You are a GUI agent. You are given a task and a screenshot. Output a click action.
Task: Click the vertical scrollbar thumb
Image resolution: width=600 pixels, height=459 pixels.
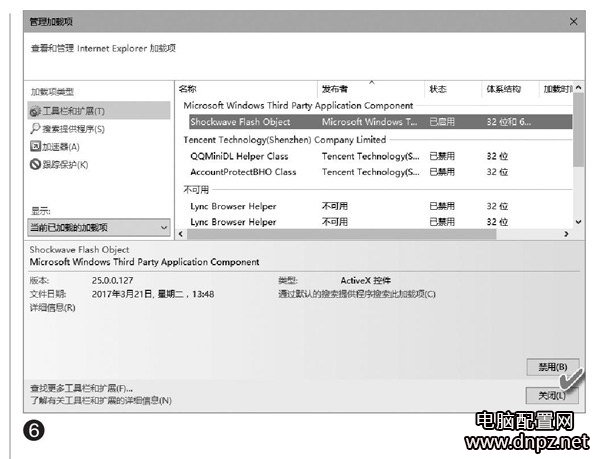coord(579,130)
